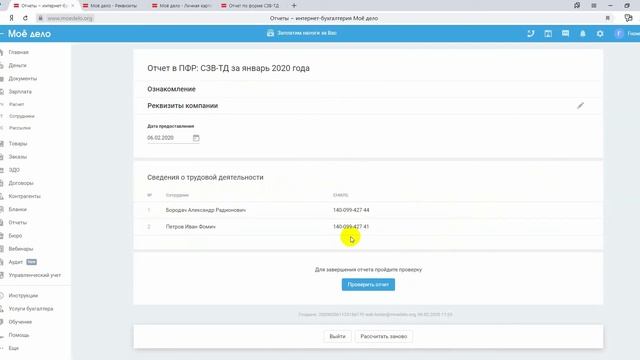Open Обучение in the sidebar
Viewport: 640px width, 360px height.
[20, 322]
